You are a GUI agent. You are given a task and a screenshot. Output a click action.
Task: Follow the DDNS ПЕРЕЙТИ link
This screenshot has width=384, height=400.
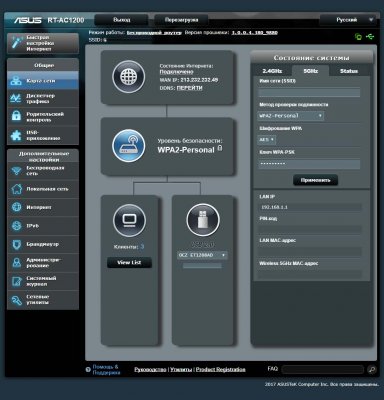[x=189, y=88]
